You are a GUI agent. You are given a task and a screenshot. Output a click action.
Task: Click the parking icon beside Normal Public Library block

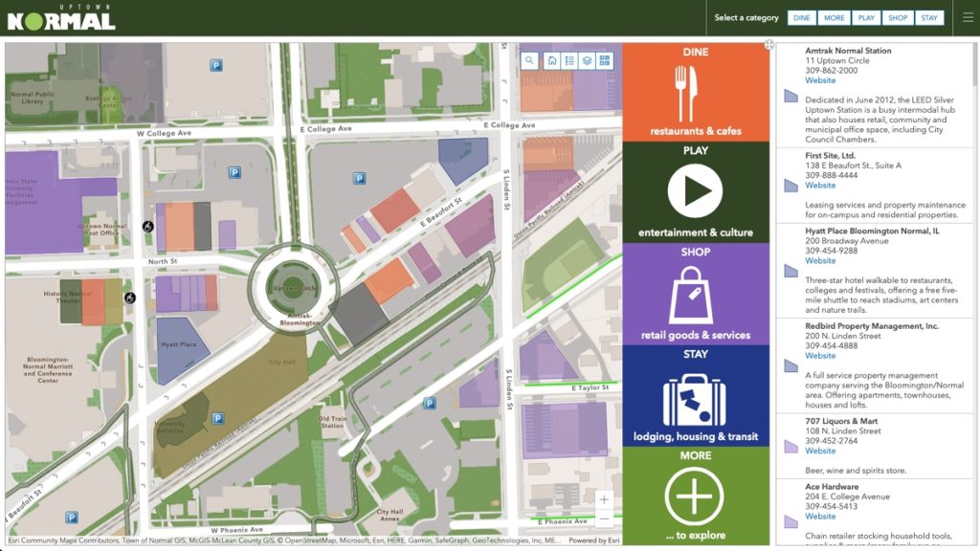coord(216,65)
